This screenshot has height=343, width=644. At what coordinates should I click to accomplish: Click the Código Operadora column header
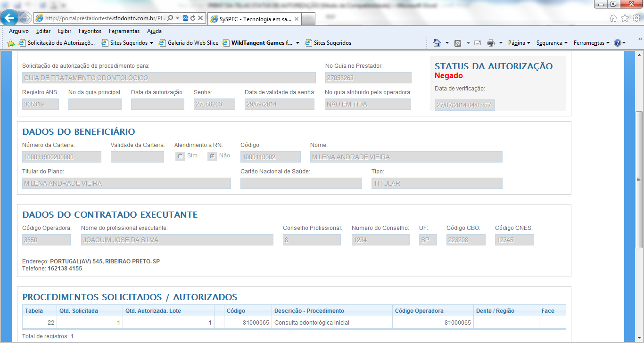point(433,311)
